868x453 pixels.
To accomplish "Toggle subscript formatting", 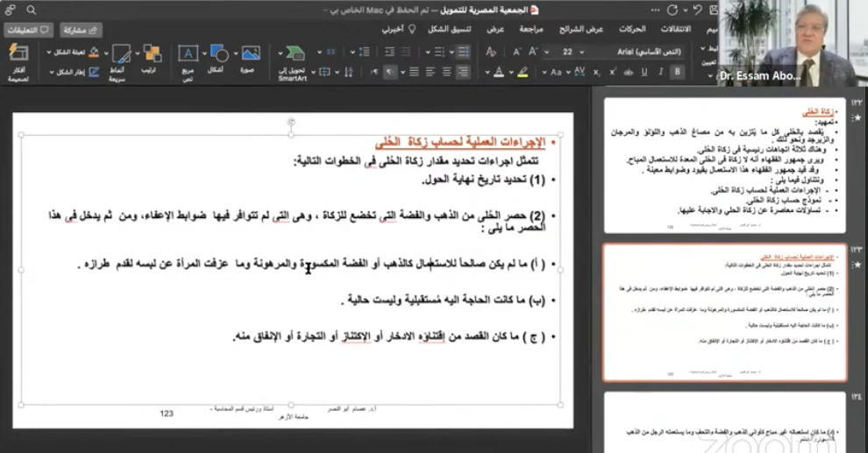I will 597,72.
